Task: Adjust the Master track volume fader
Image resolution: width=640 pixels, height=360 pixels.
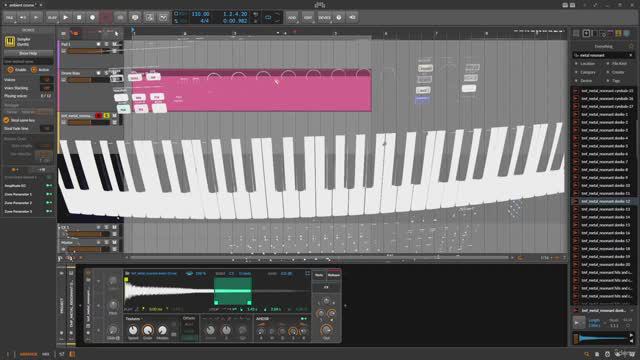Action: [x=89, y=249]
